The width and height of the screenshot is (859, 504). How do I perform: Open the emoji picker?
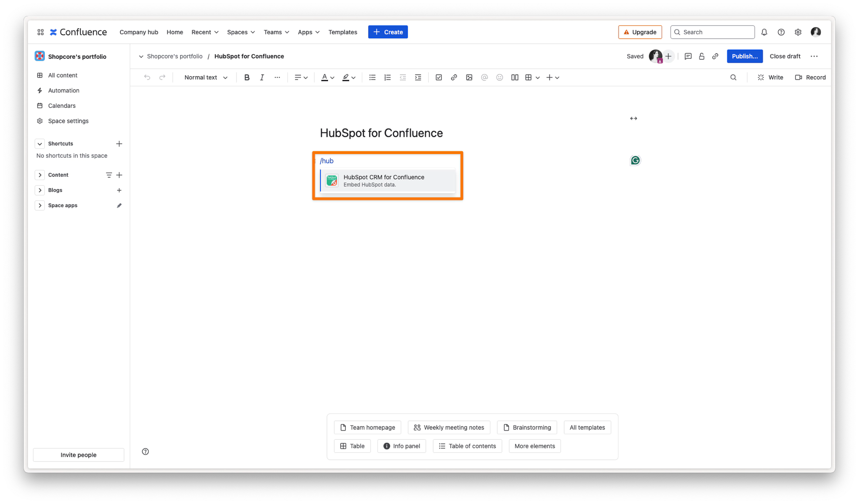pyautogui.click(x=499, y=77)
